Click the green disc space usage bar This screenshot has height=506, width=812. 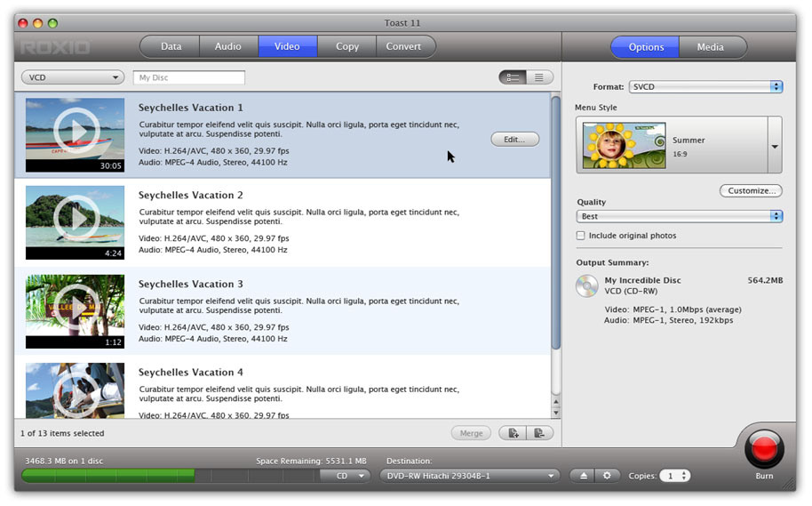[x=108, y=476]
